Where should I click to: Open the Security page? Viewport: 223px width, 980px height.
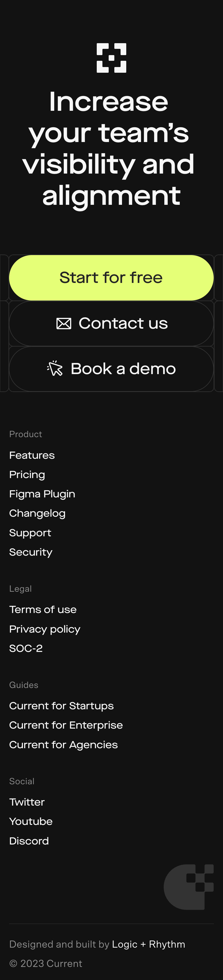30,552
